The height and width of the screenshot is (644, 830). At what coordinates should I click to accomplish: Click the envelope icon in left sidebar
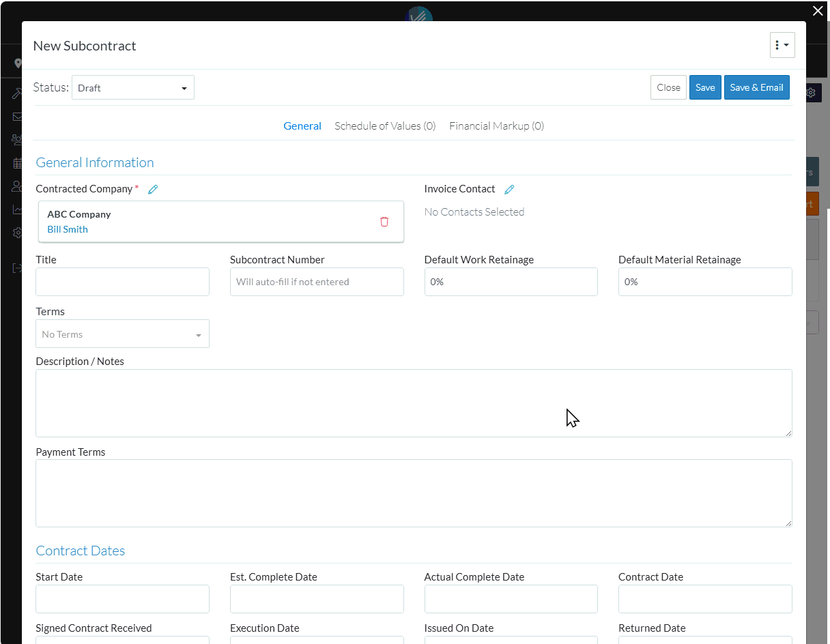coord(17,117)
